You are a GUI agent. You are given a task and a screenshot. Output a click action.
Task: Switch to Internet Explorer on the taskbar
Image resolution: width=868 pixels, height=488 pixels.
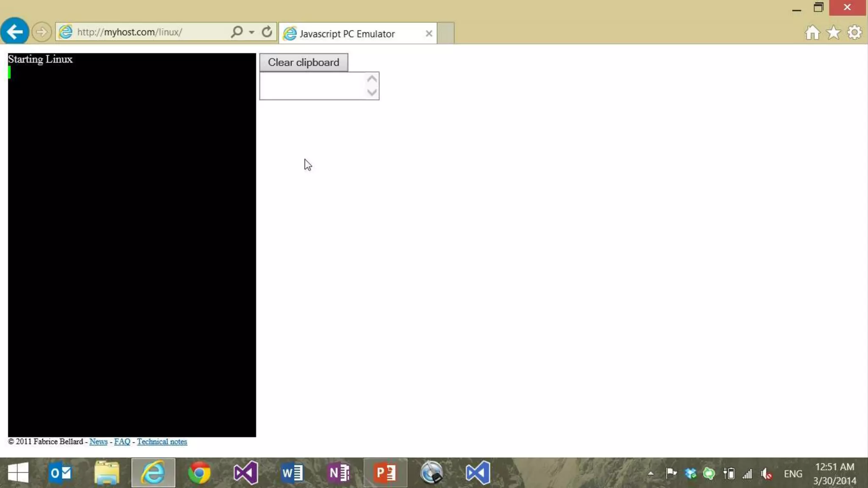click(x=153, y=472)
